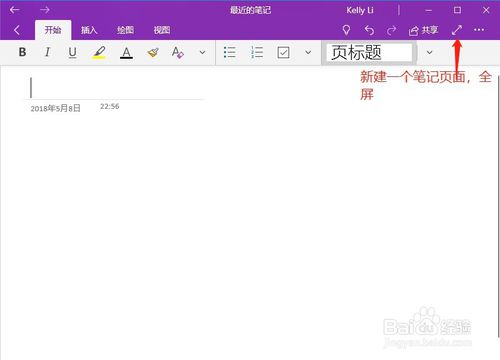The width and height of the screenshot is (500, 360).
Task: Close the OneNote window
Action: click(486, 10)
